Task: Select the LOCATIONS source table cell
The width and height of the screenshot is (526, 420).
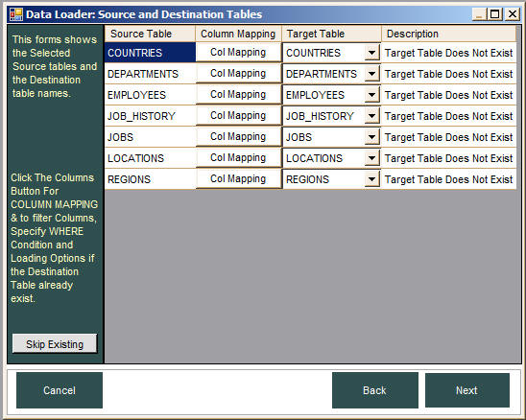Action: [x=150, y=158]
